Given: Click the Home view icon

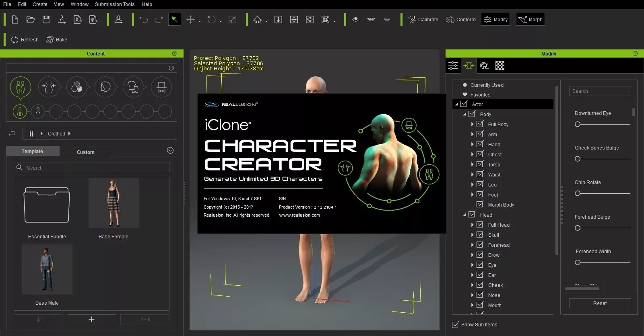Looking at the screenshot, I should tap(258, 19).
